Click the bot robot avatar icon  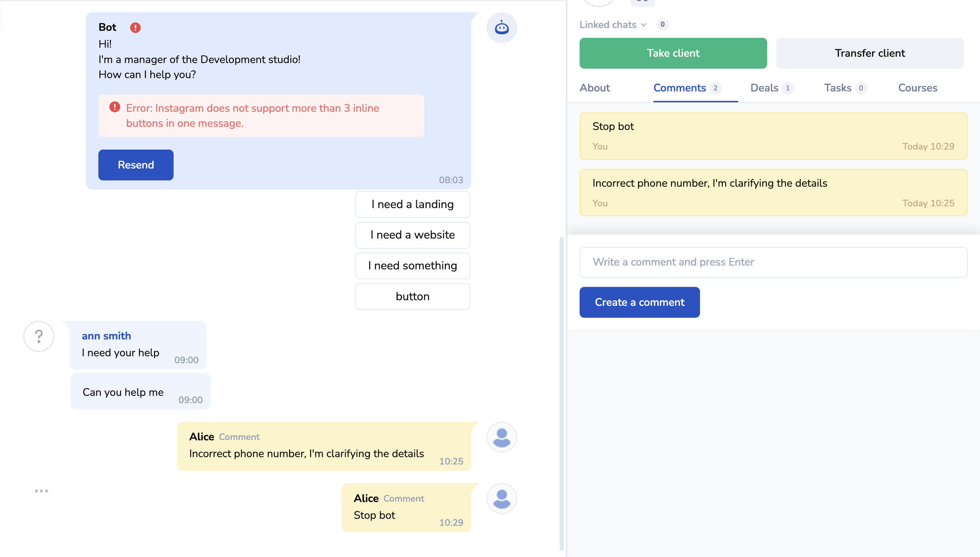pyautogui.click(x=502, y=28)
